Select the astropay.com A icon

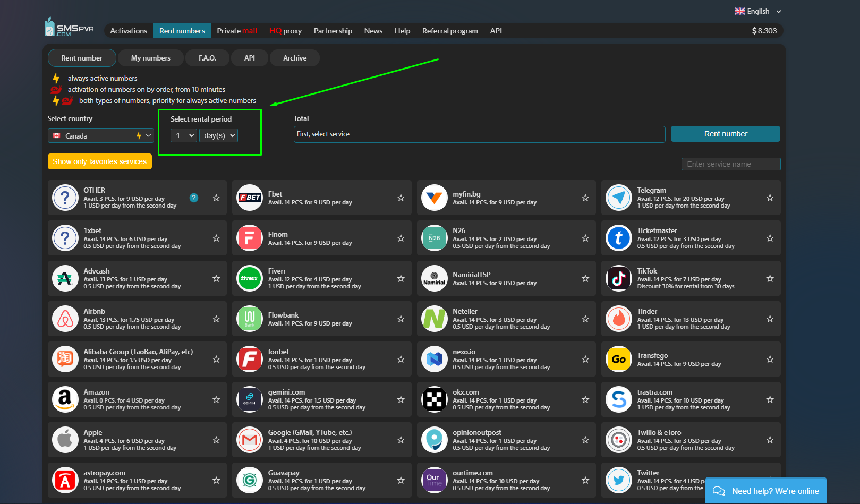[65, 480]
